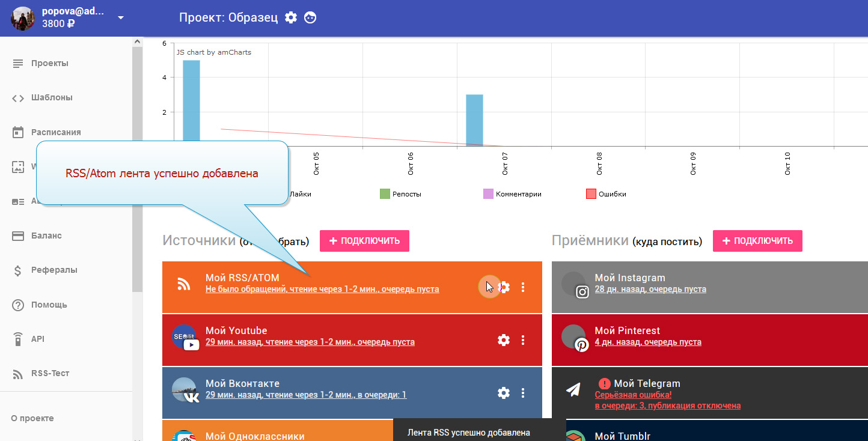This screenshot has height=441, width=868.
Task: Expand the account dropdown arrow
Action: [121, 17]
